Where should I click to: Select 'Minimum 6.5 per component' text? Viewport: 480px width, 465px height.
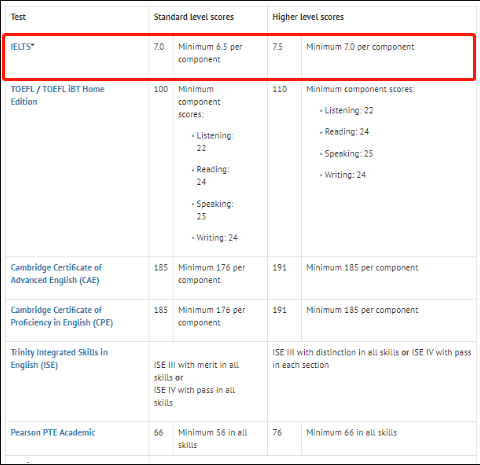[210, 53]
